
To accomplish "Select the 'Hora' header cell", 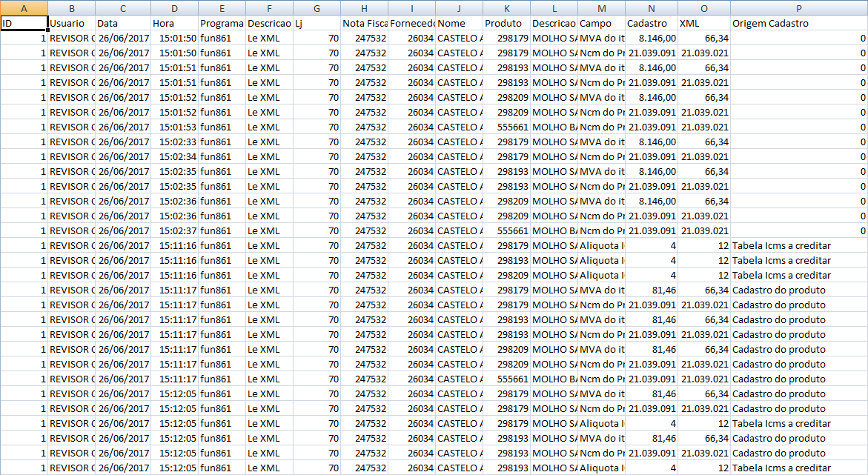I will point(174,23).
